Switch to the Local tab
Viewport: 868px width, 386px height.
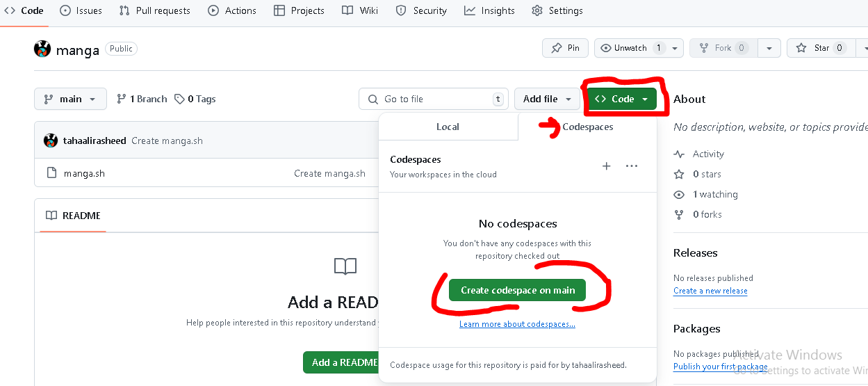448,127
